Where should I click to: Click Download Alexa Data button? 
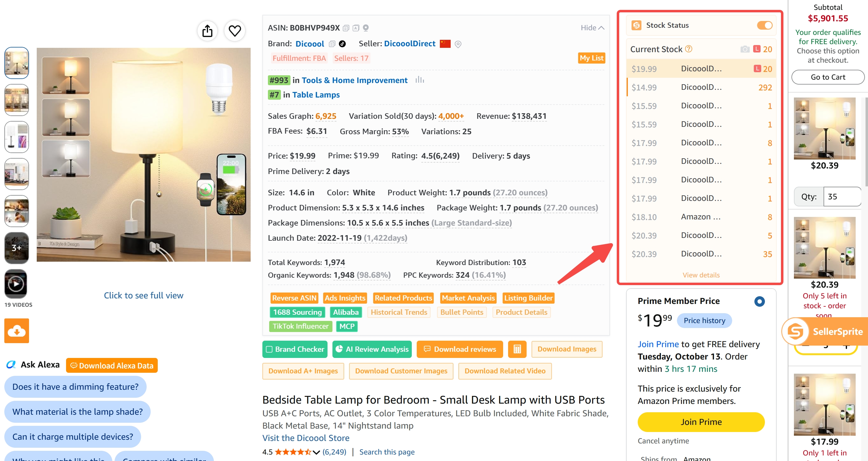[x=112, y=365]
